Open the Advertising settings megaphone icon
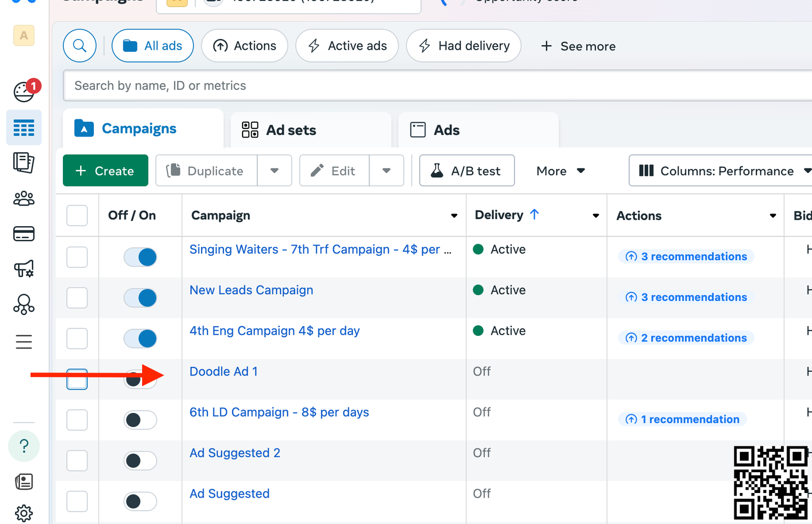Viewport: 812px width, 524px height. pos(24,269)
